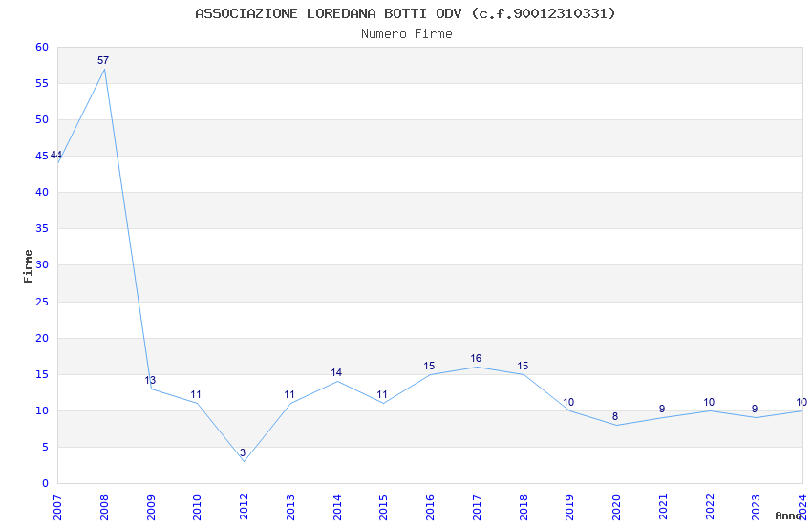Click the x-axis year label 2021
Screen dimensions: 812x525
[663, 508]
